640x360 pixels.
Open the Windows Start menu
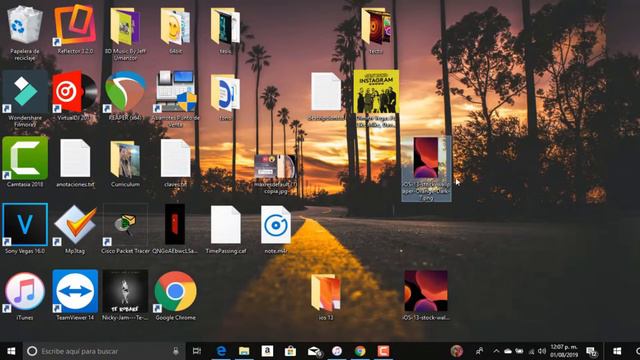coord(11,351)
